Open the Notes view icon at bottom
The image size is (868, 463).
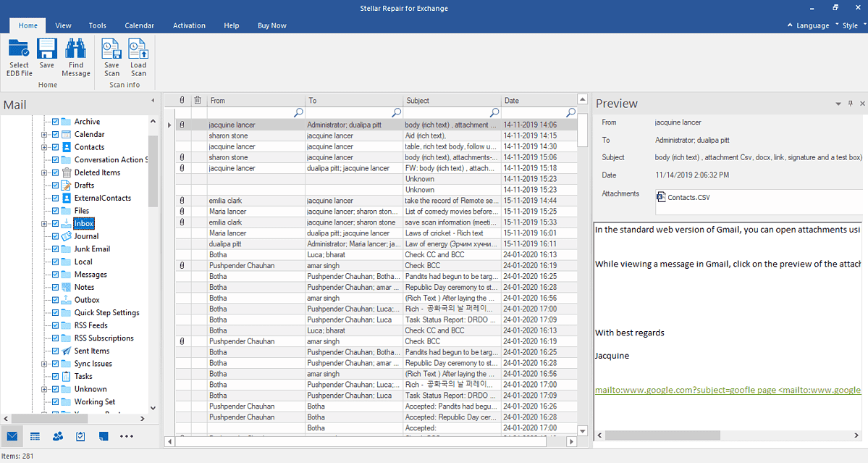tap(102, 435)
